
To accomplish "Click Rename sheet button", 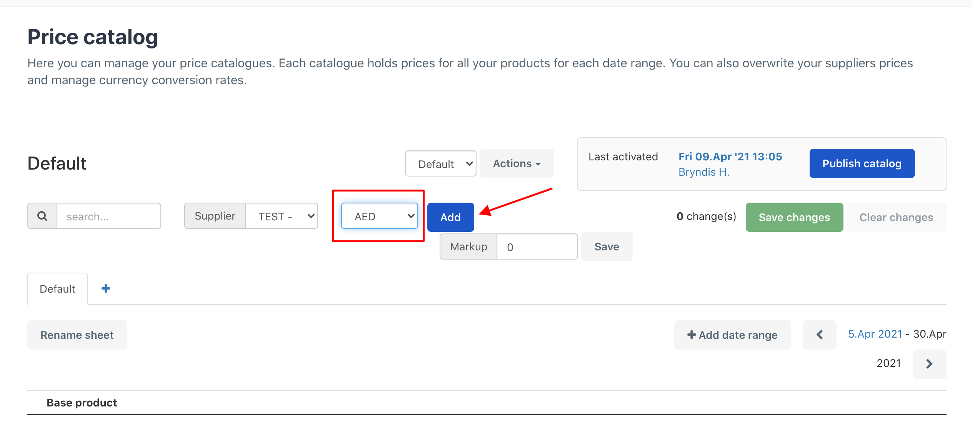I will tap(77, 335).
